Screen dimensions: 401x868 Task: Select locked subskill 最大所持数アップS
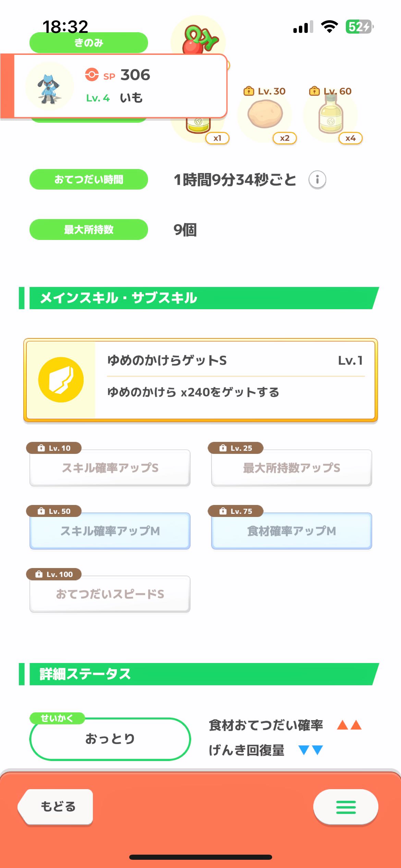coord(291,468)
